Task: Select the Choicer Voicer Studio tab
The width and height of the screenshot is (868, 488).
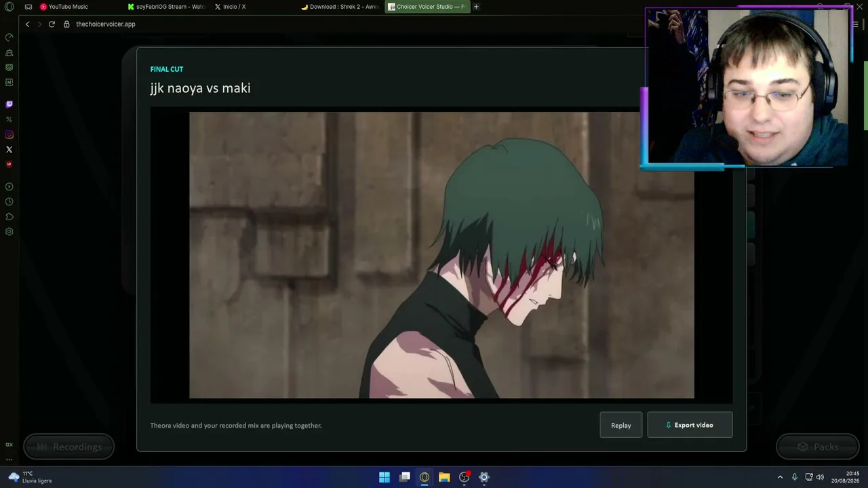Action: coord(427,7)
